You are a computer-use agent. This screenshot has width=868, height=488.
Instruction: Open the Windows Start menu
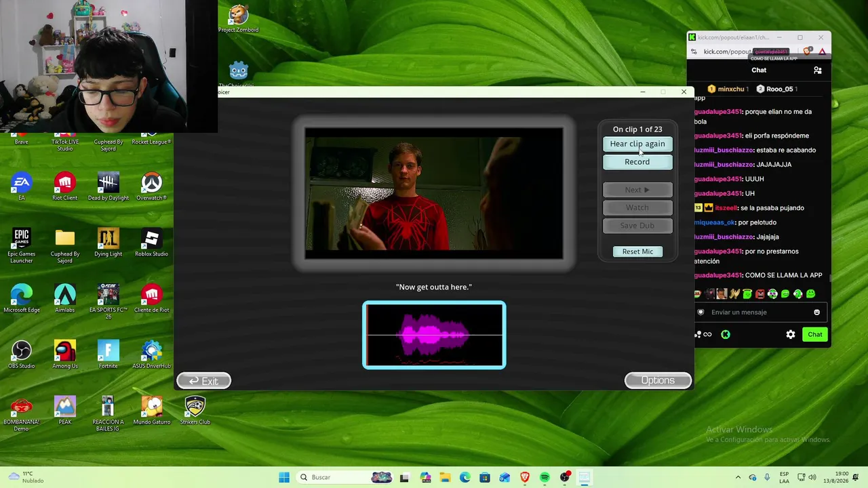284,477
